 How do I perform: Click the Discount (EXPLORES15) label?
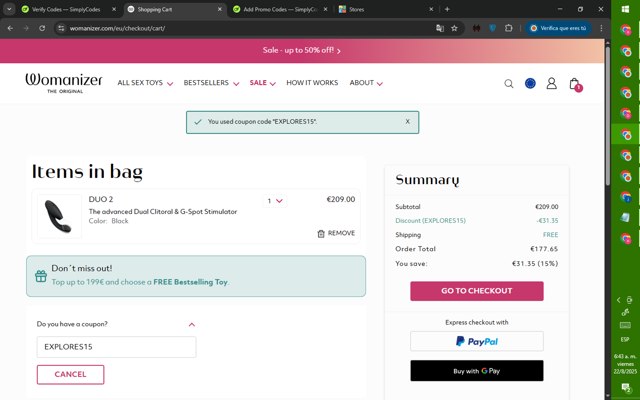click(x=430, y=220)
